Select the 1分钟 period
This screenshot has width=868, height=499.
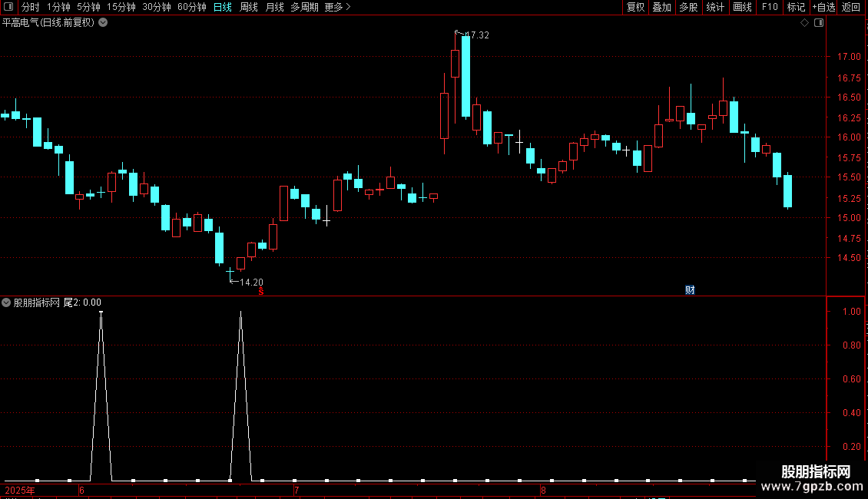coord(58,7)
